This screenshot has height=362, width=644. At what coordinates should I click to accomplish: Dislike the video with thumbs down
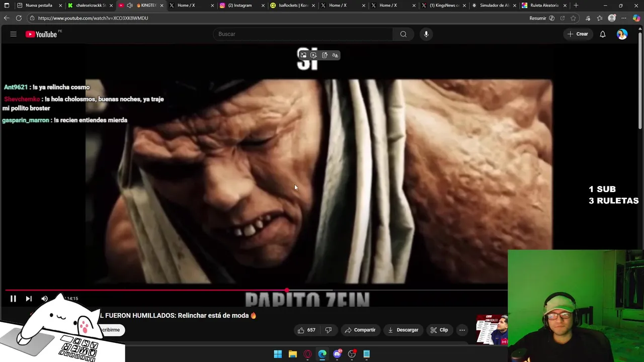coord(329,330)
